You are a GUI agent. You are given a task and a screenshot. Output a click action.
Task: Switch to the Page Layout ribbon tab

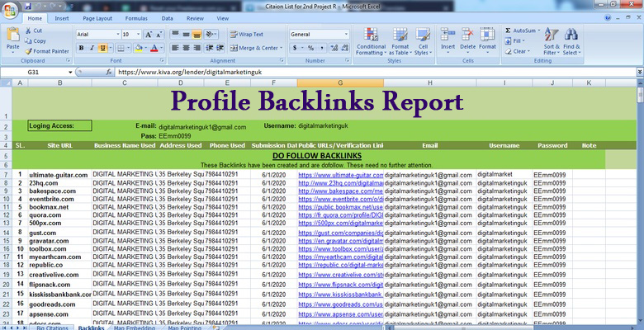coord(97,16)
